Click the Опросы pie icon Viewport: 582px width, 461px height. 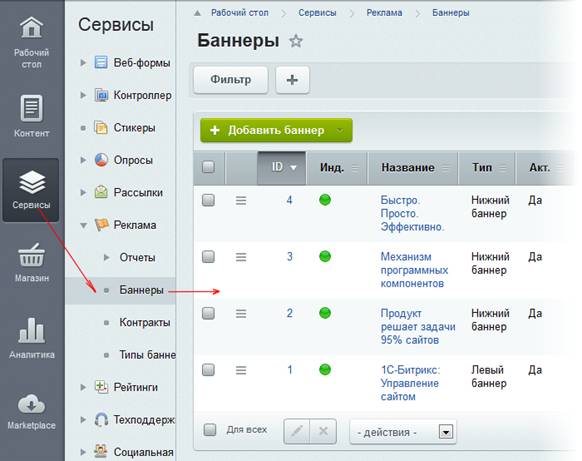[x=101, y=160]
